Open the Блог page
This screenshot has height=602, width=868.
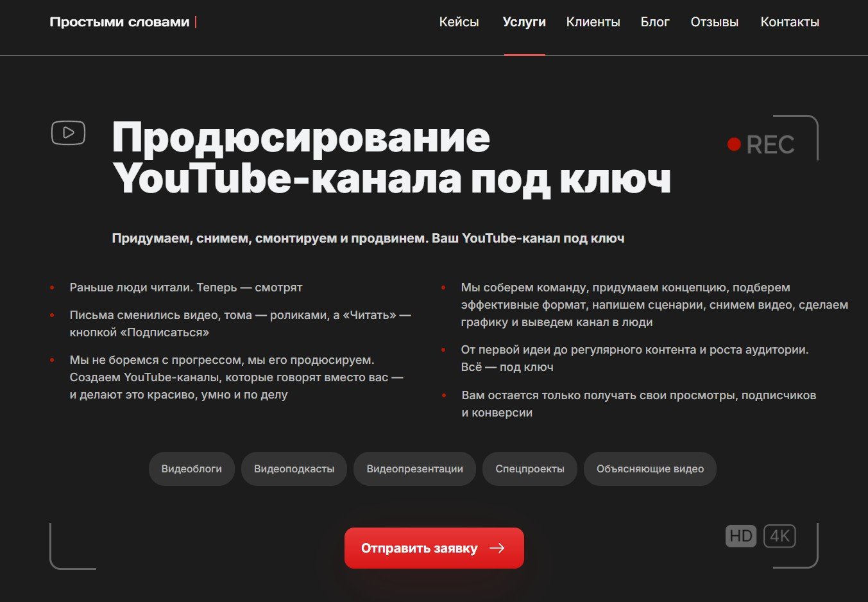655,22
